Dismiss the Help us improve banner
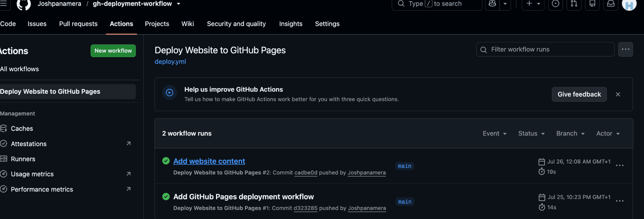This screenshot has width=644, height=219. pos(618,94)
